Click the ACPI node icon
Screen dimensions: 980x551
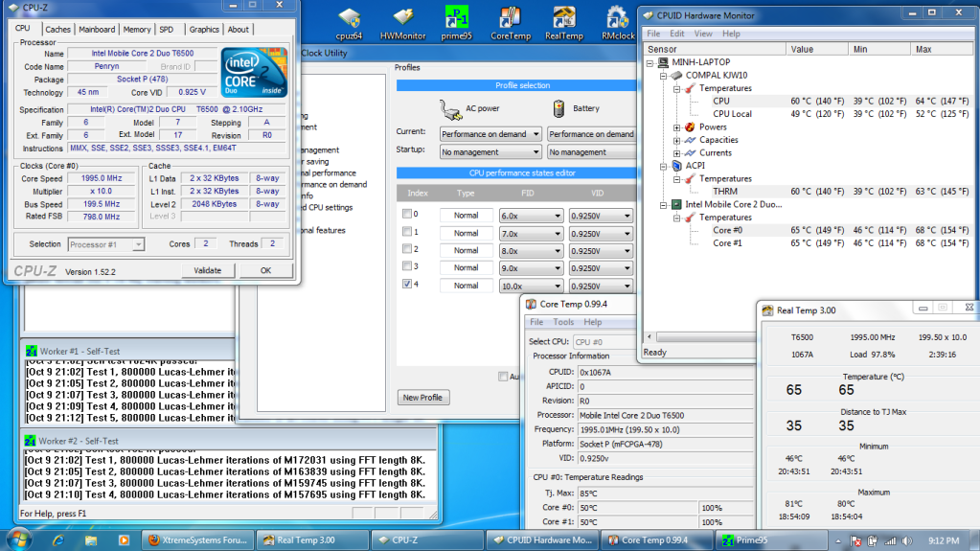(676, 166)
